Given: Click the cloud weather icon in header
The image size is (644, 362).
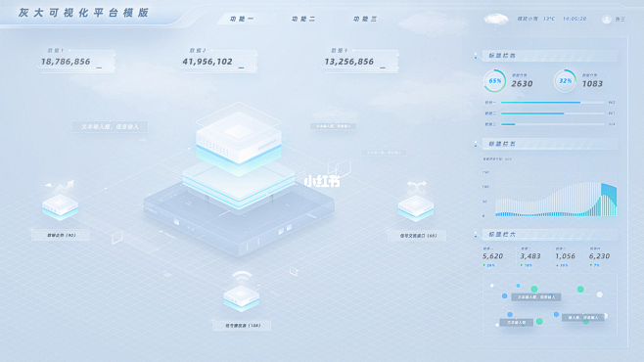Looking at the screenshot, I should pyautogui.click(x=496, y=20).
